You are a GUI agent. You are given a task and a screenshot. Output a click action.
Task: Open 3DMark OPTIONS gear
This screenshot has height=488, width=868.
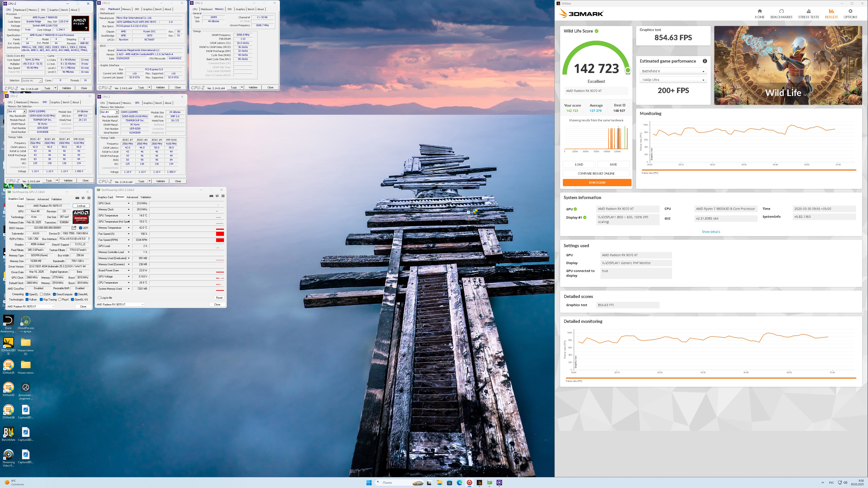tap(850, 14)
